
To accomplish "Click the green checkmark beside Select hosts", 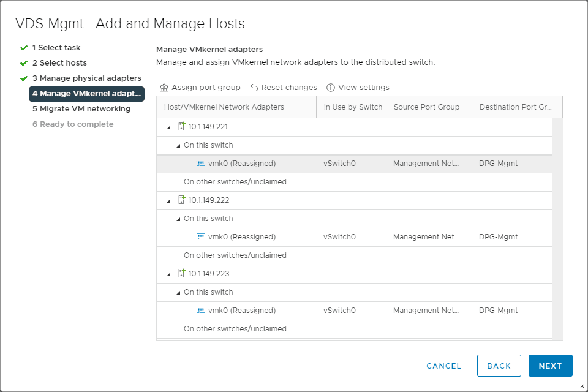I will pos(23,62).
